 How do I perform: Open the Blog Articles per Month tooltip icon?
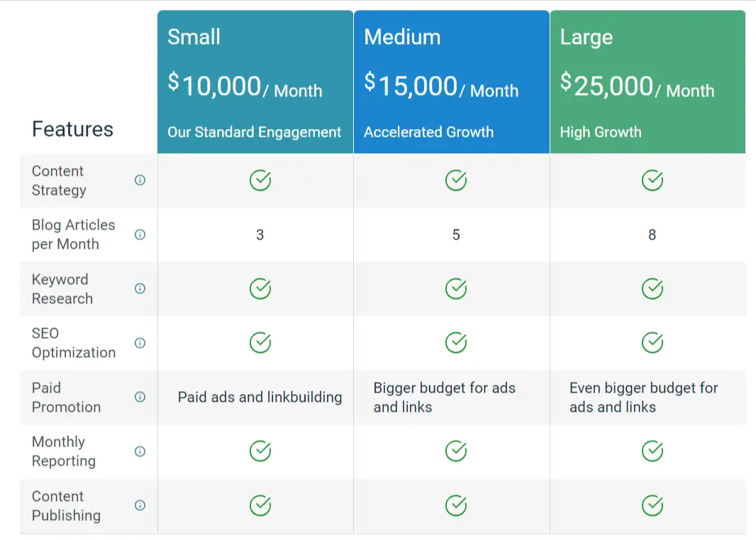pyautogui.click(x=140, y=235)
